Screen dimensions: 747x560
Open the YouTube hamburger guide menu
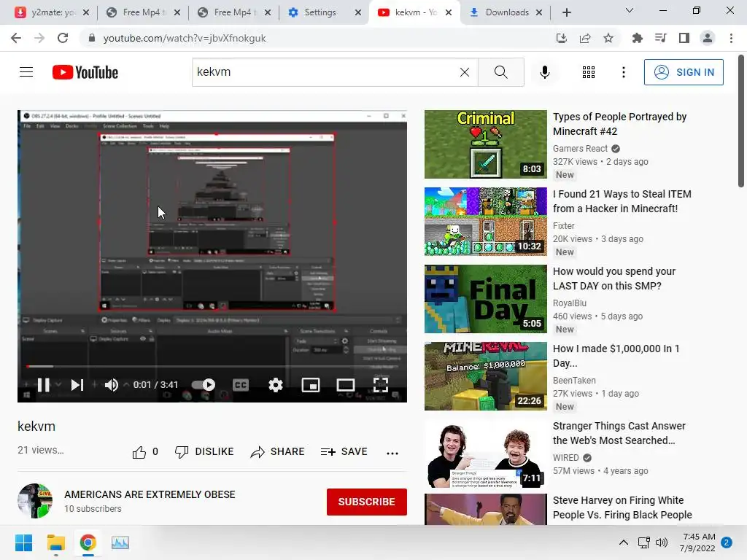[x=26, y=72]
